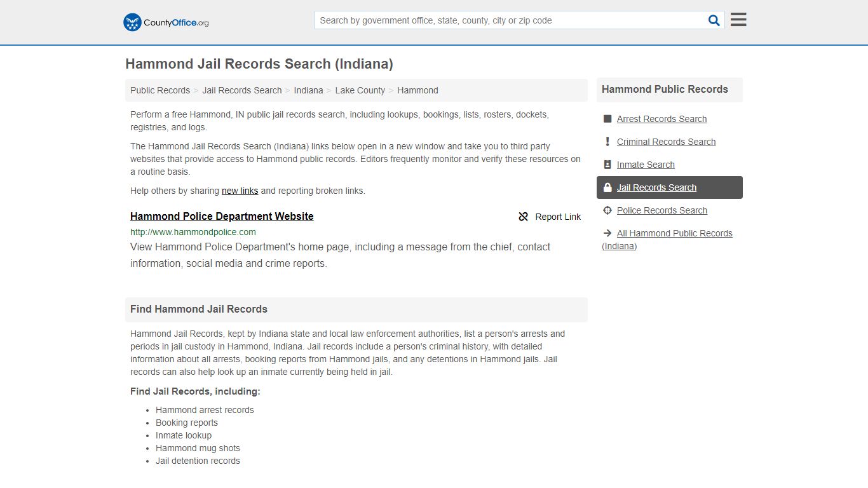This screenshot has width=868, height=488.
Task: Click the Criminal Records exclamation icon
Action: [x=607, y=142]
